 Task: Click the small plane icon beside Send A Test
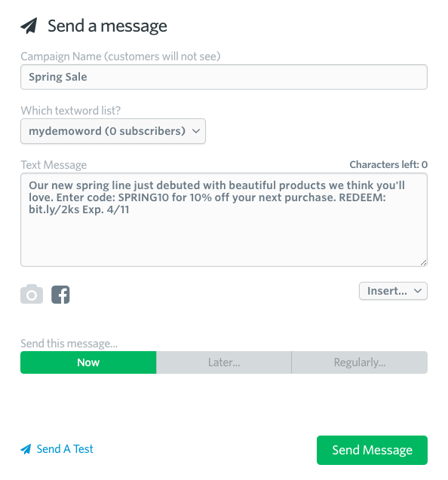[x=26, y=449]
